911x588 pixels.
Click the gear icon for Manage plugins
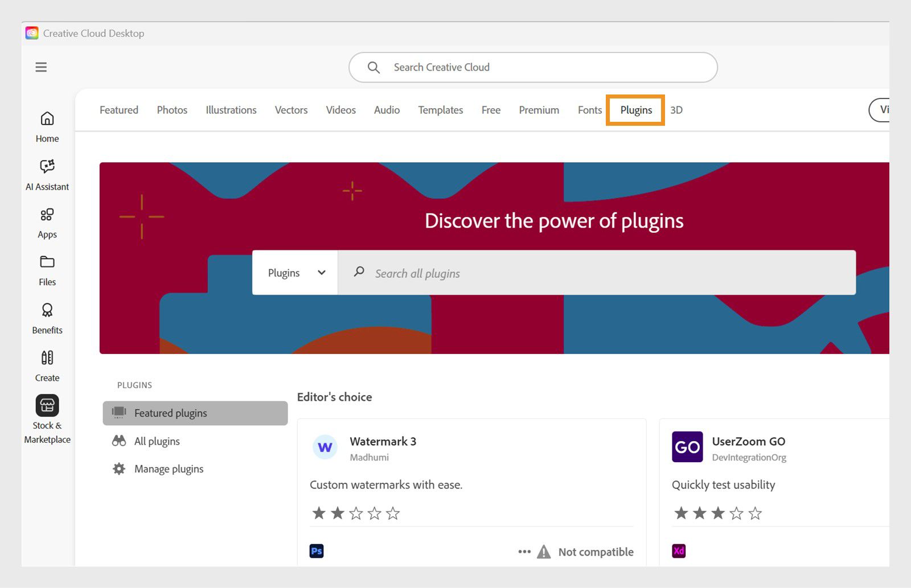pyautogui.click(x=119, y=469)
